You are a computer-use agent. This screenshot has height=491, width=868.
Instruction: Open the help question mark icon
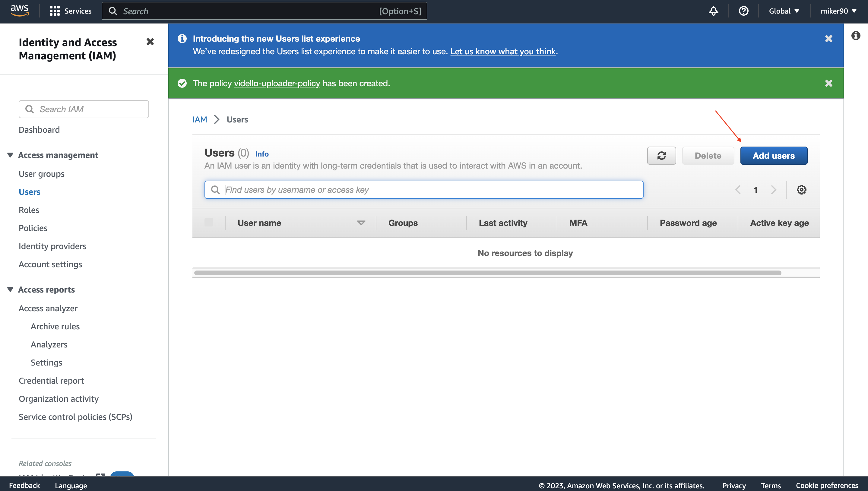tap(743, 11)
